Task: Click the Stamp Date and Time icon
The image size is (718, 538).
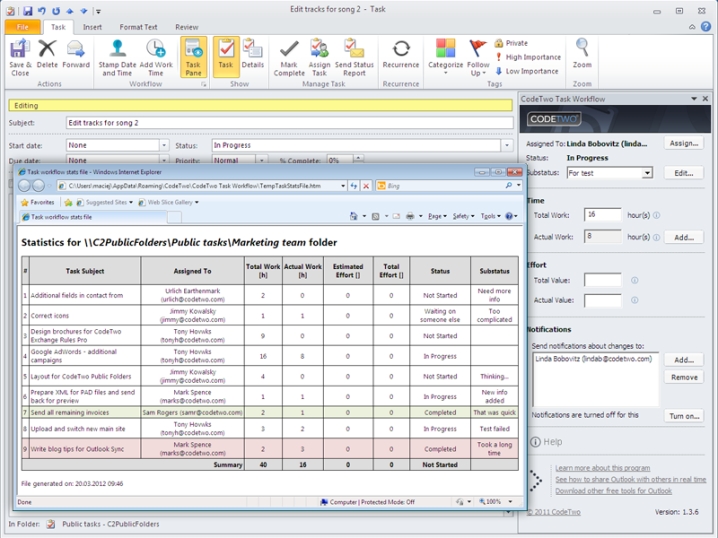Action: tap(117, 50)
